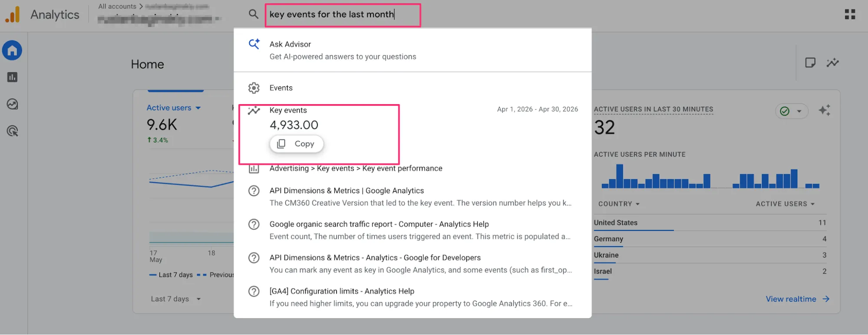Screen dimensions: 868x335
Task: Click the Home page heading
Action: 148,64
